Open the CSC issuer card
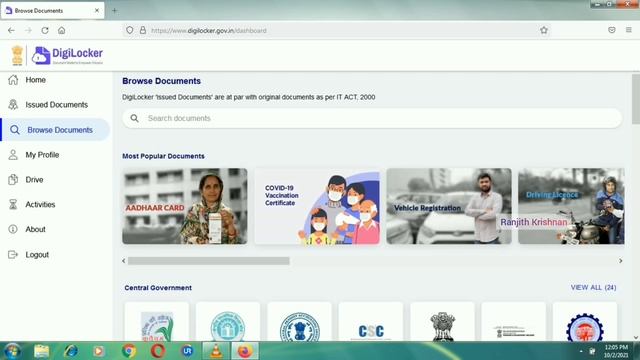Screen dimensions: 640x360 [x=371, y=322]
